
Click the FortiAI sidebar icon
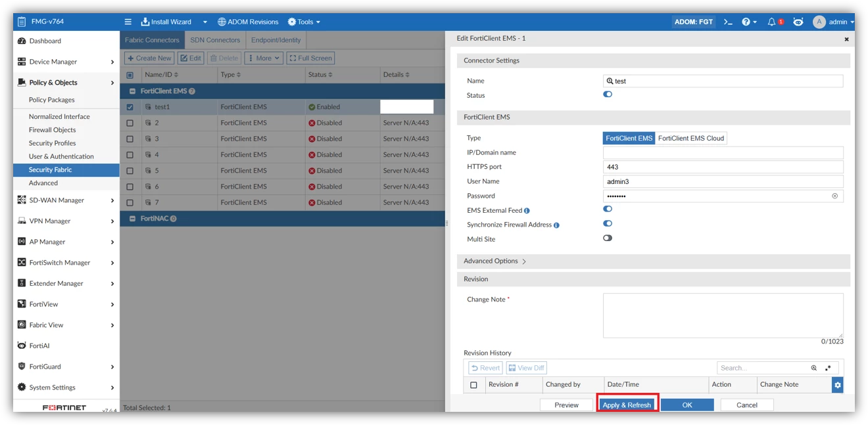click(x=22, y=346)
